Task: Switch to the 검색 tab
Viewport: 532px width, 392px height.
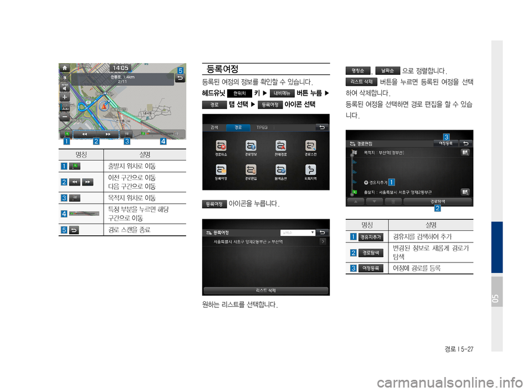Action: tap(214, 127)
